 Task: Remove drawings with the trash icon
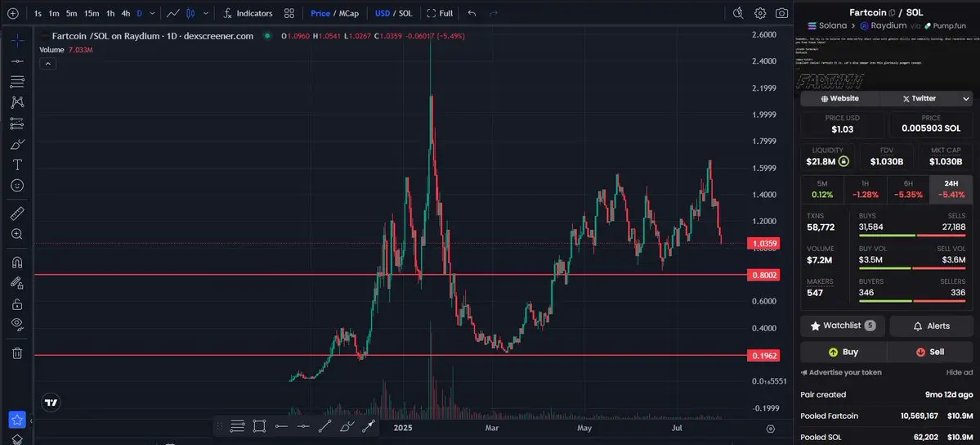point(17,353)
